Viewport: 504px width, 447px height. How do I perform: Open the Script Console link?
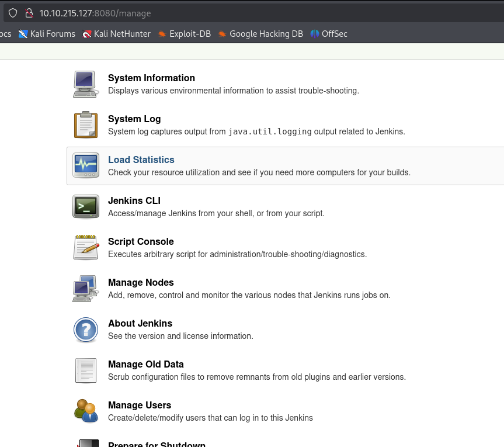point(141,241)
